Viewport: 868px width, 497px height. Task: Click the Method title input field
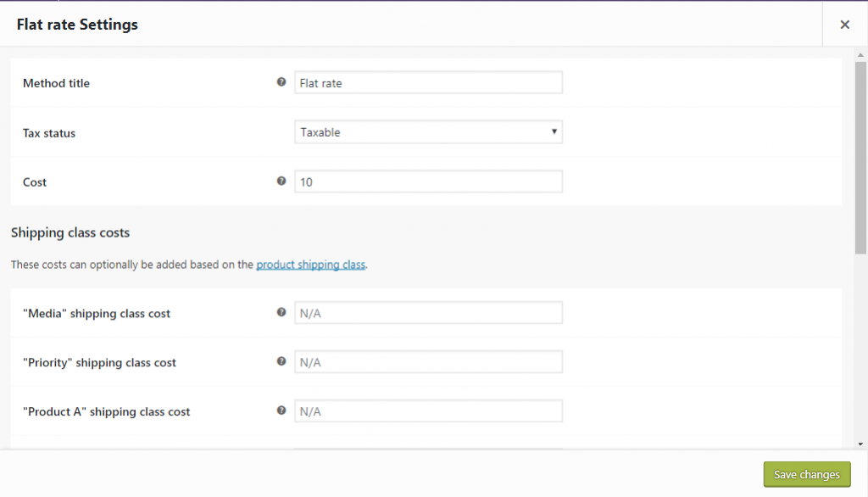(x=428, y=82)
